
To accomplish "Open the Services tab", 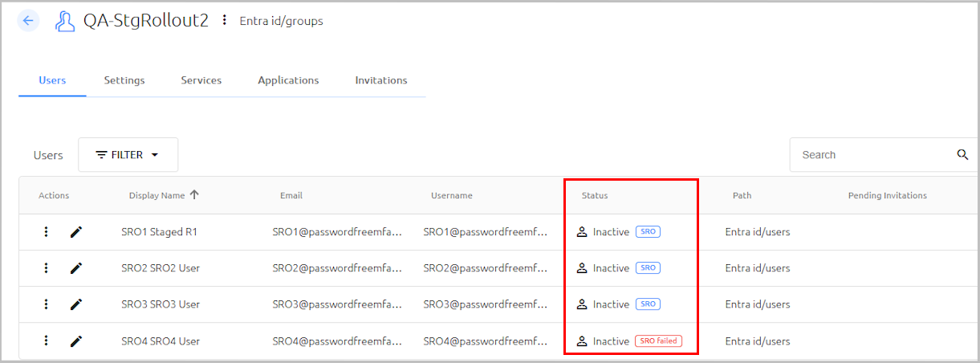I will tap(201, 80).
